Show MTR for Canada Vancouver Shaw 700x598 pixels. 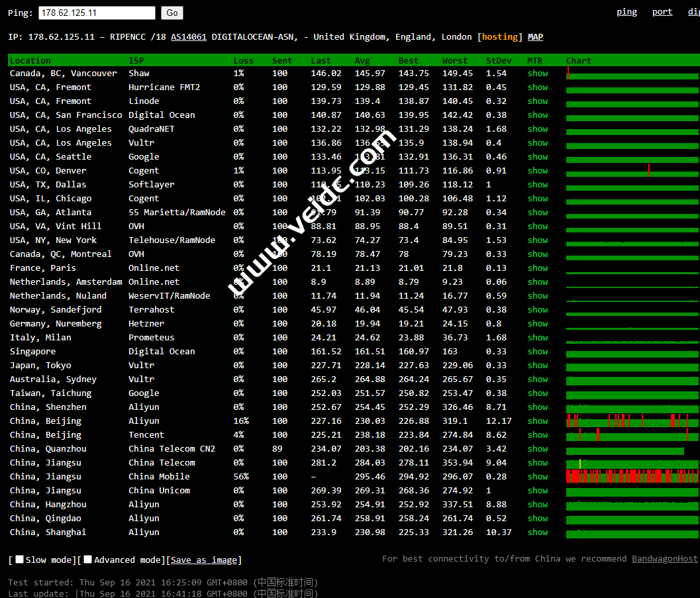tap(537, 74)
